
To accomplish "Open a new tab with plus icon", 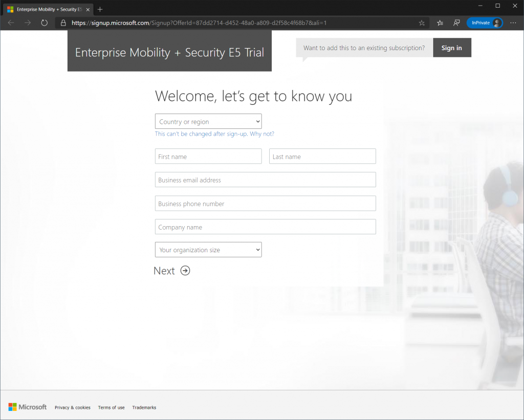I will [100, 9].
